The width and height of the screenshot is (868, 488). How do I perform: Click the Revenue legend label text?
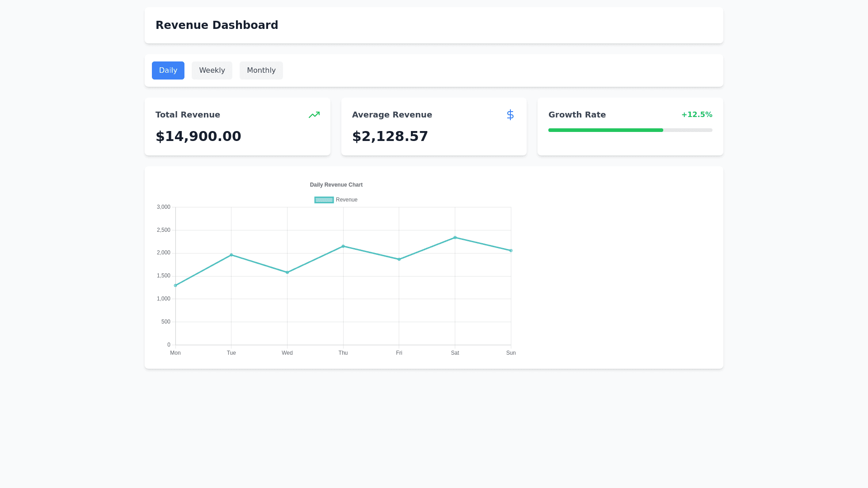pos(346,200)
